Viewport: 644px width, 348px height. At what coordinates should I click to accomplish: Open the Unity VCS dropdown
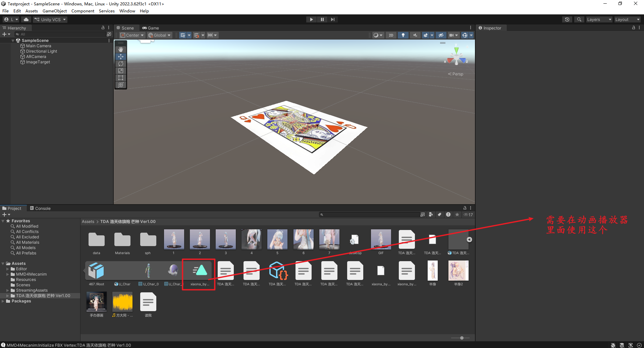pos(50,19)
